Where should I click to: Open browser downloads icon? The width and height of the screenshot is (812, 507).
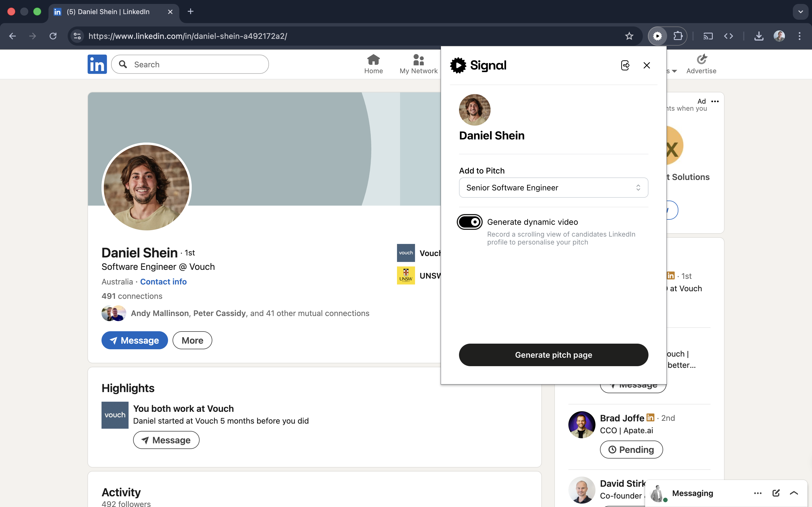759,36
